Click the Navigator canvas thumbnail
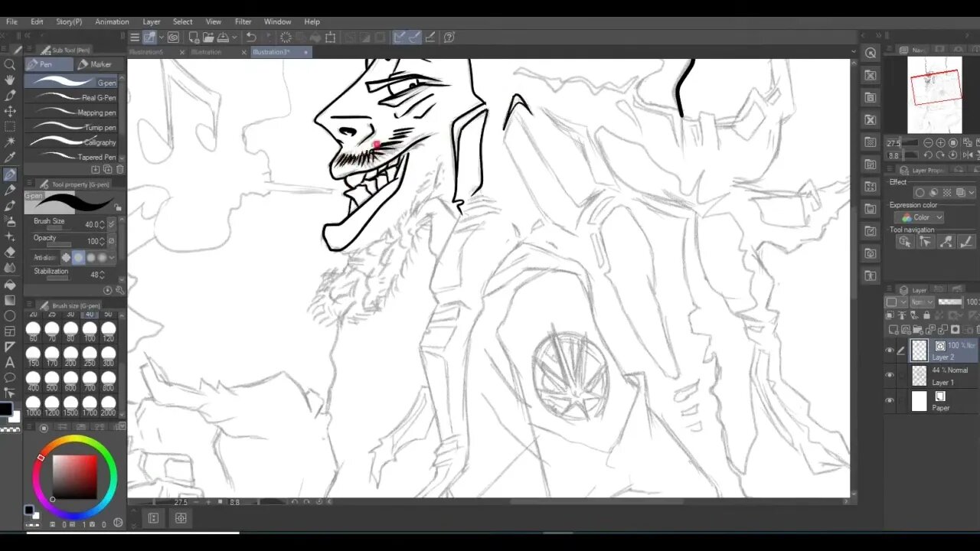This screenshot has width=980, height=551. 934,95
